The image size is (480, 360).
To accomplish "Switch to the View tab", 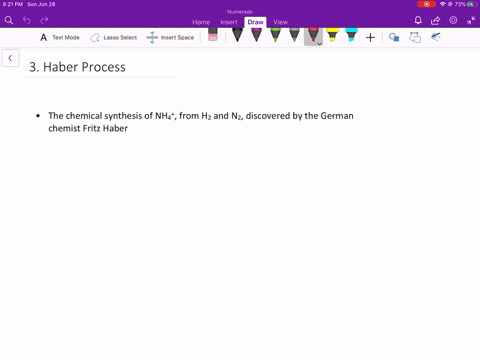I will (x=280, y=22).
